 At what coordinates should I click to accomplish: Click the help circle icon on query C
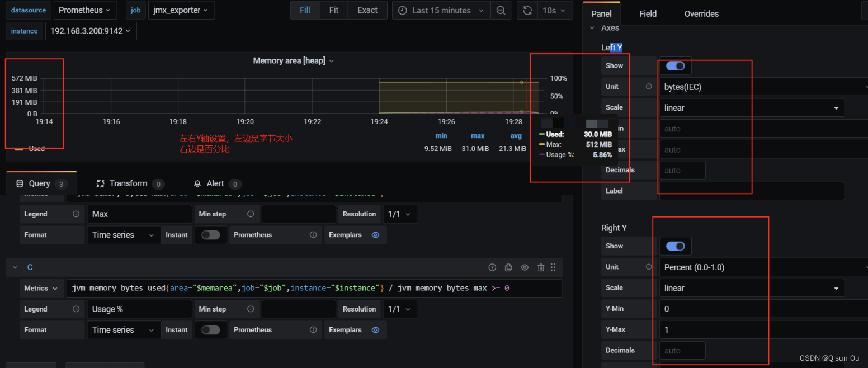click(x=492, y=267)
